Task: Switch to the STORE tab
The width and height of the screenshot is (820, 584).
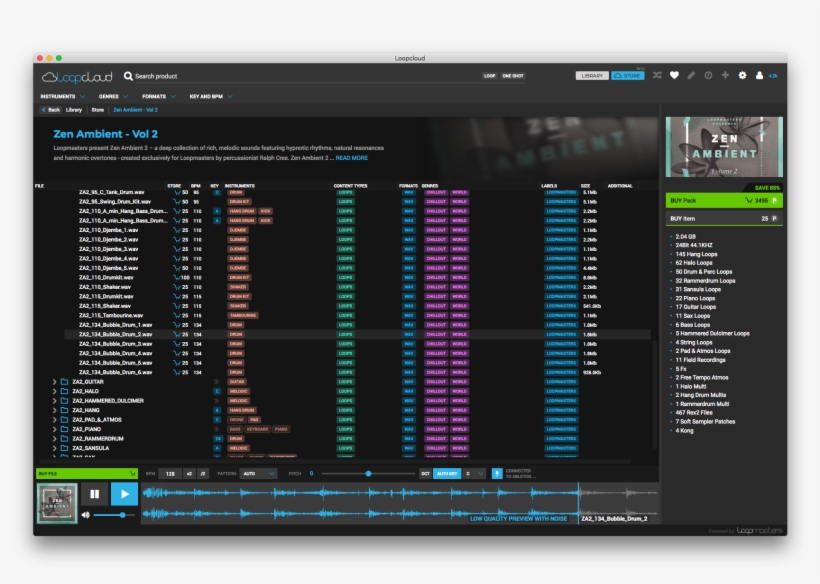Action: (628, 76)
